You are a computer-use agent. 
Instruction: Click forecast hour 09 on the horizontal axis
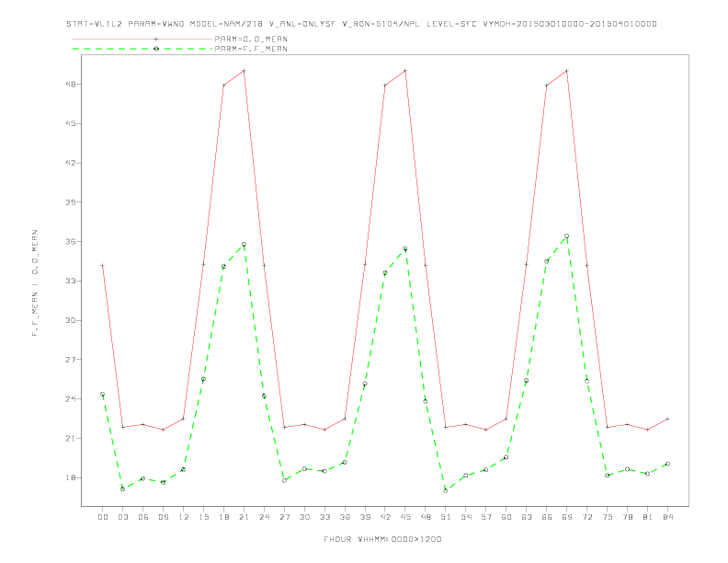pyautogui.click(x=163, y=517)
